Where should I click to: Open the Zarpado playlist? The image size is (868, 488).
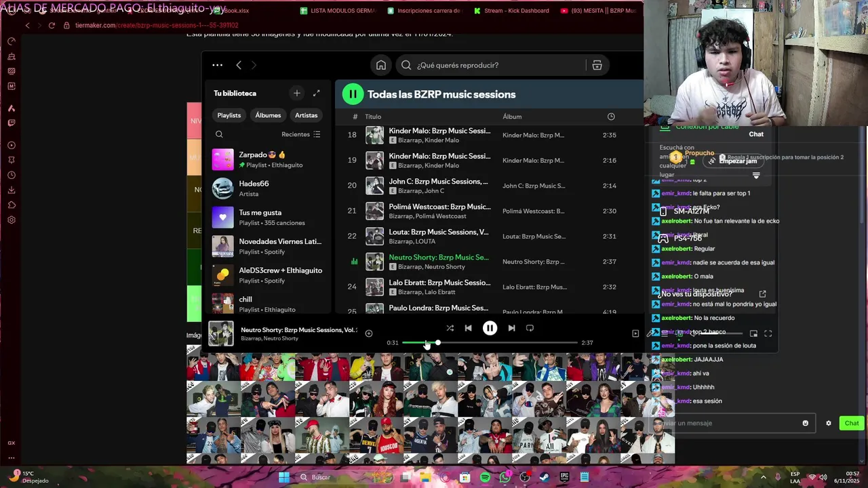pos(268,159)
